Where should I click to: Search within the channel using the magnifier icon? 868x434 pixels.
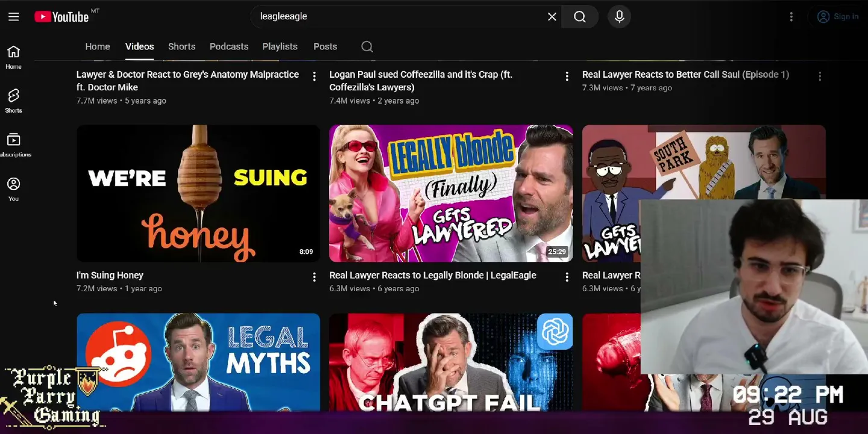(367, 46)
